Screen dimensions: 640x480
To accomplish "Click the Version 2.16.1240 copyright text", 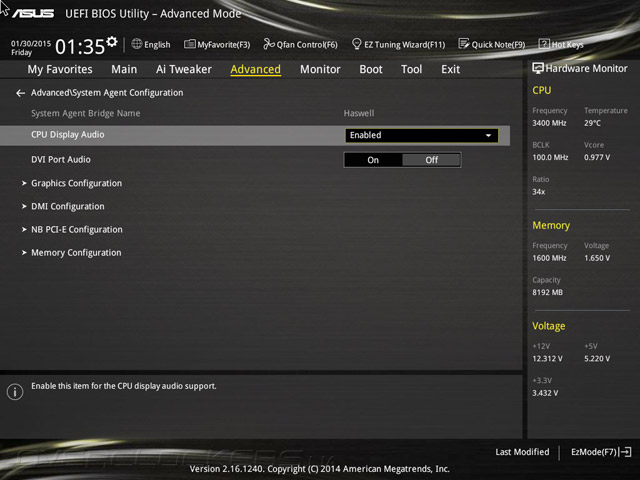I will pos(320,469).
